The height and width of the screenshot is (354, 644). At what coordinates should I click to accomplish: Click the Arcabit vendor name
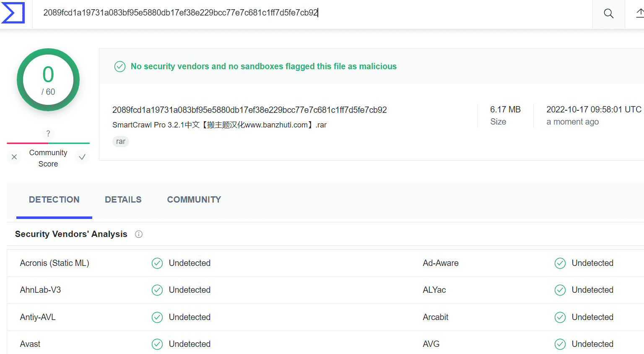point(436,317)
